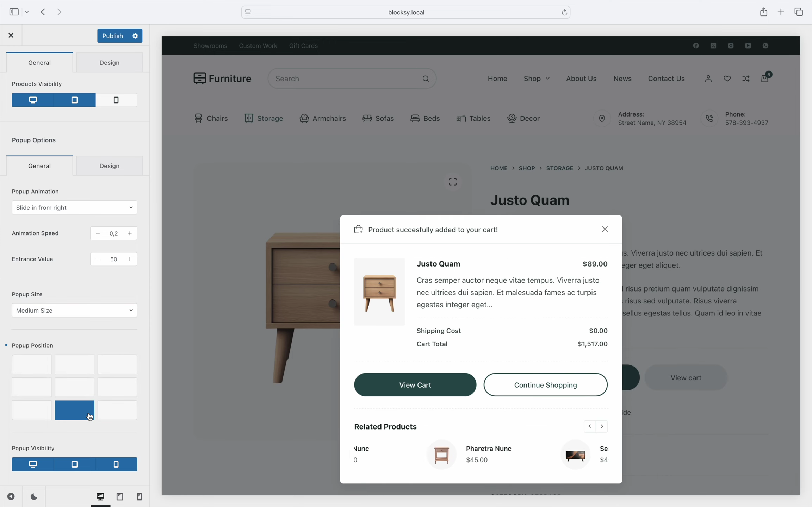The image size is (812, 507).
Task: Close the customizer panel with X icon
Action: [x=11, y=35]
